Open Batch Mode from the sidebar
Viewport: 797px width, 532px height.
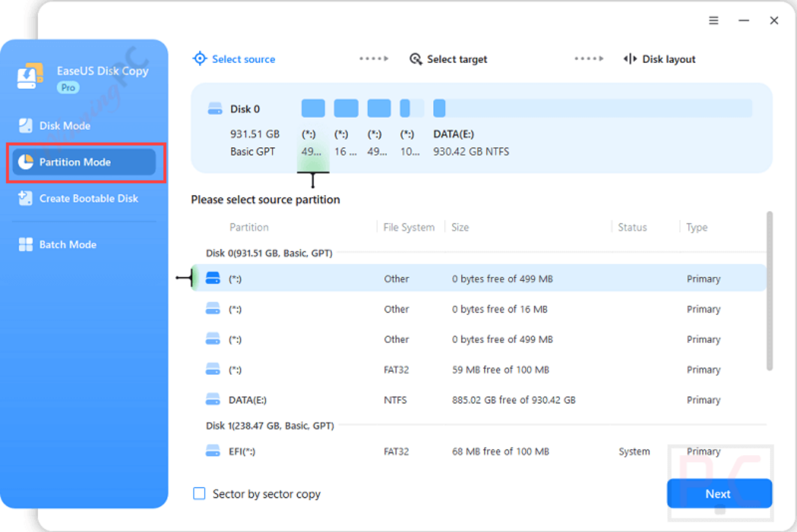pos(25,244)
